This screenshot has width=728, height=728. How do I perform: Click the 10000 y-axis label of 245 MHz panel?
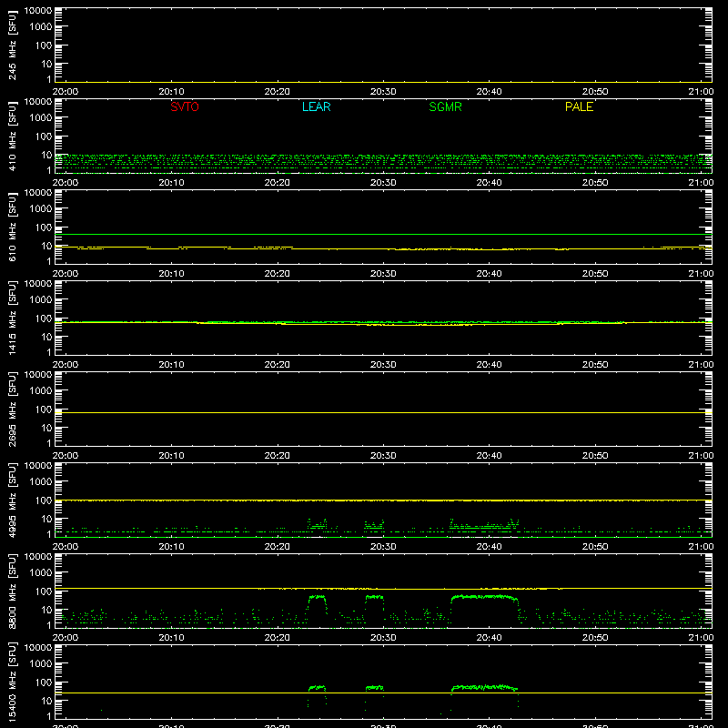(x=38, y=11)
